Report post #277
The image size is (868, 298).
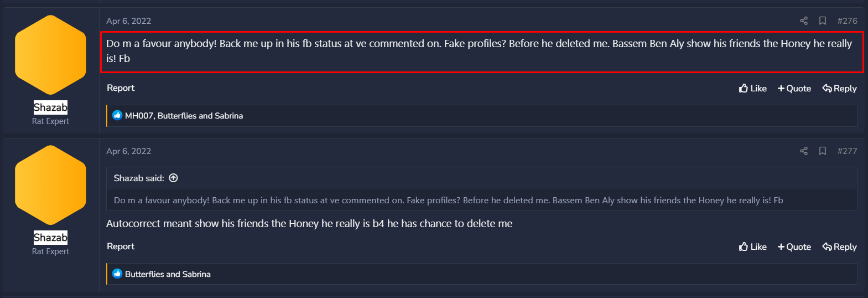[121, 246]
